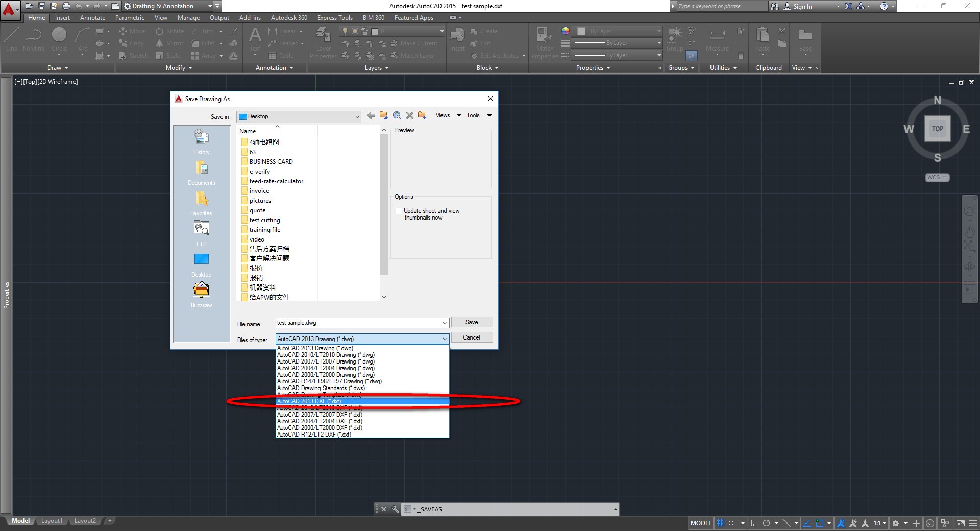Click the Cancel button
The image size is (980, 531).
pyautogui.click(x=472, y=337)
